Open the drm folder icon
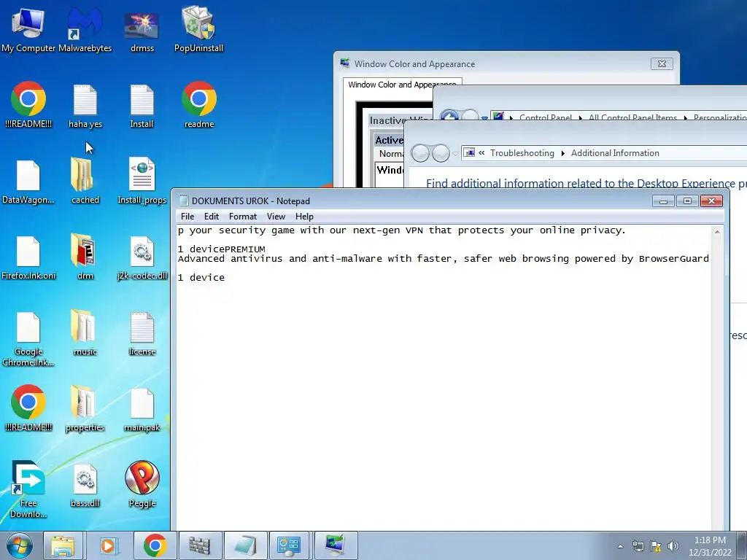Image resolution: width=747 pixels, height=560 pixels. tap(85, 257)
